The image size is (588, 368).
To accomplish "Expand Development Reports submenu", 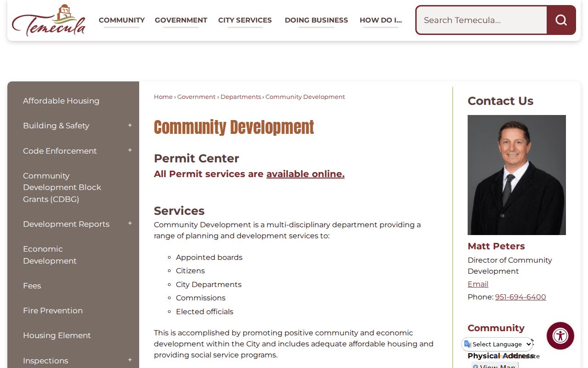I will pyautogui.click(x=130, y=224).
